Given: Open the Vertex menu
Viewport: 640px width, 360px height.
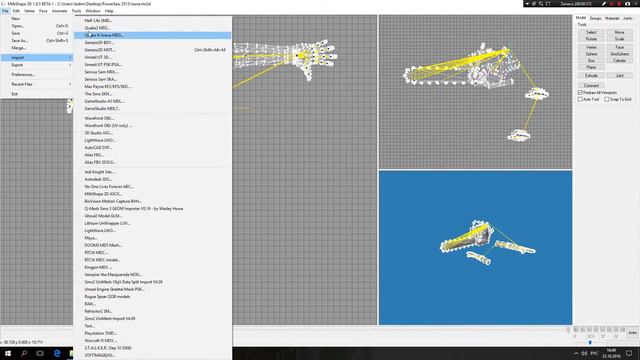Looking at the screenshot, I should (x=29, y=11).
